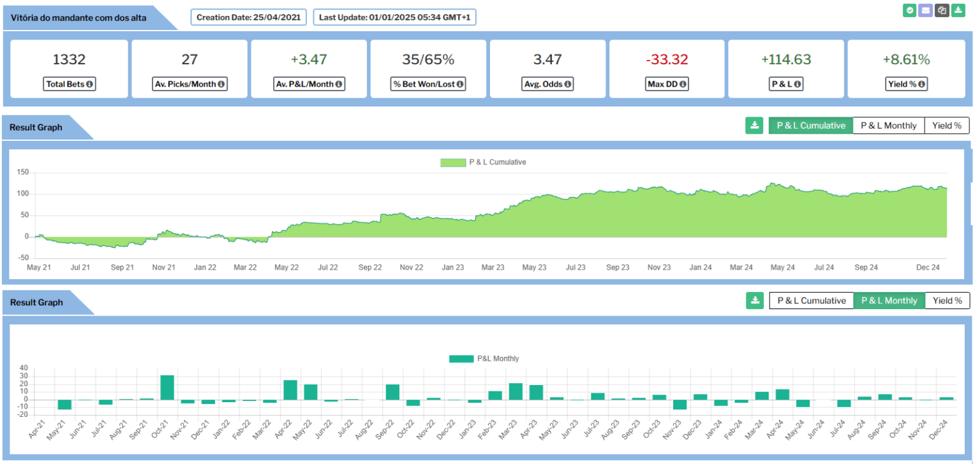Switch upper graph to Yield %
The image size is (980, 464).
pyautogui.click(x=947, y=126)
